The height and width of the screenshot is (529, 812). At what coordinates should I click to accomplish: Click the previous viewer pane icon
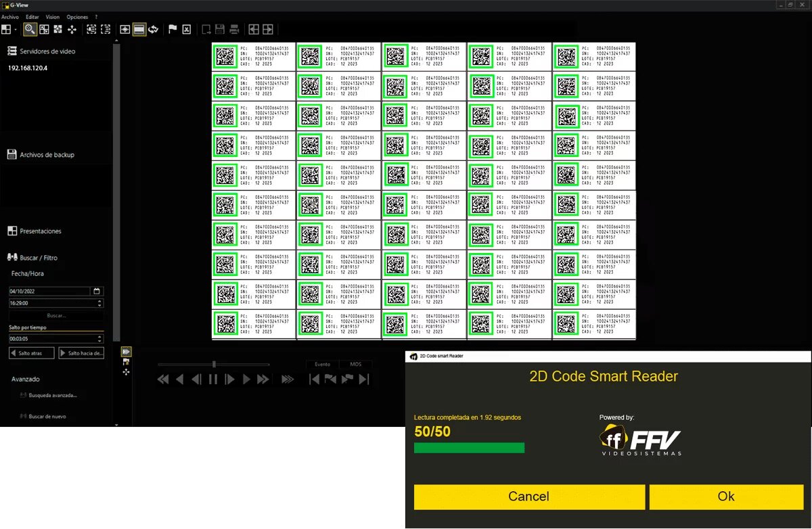click(254, 29)
